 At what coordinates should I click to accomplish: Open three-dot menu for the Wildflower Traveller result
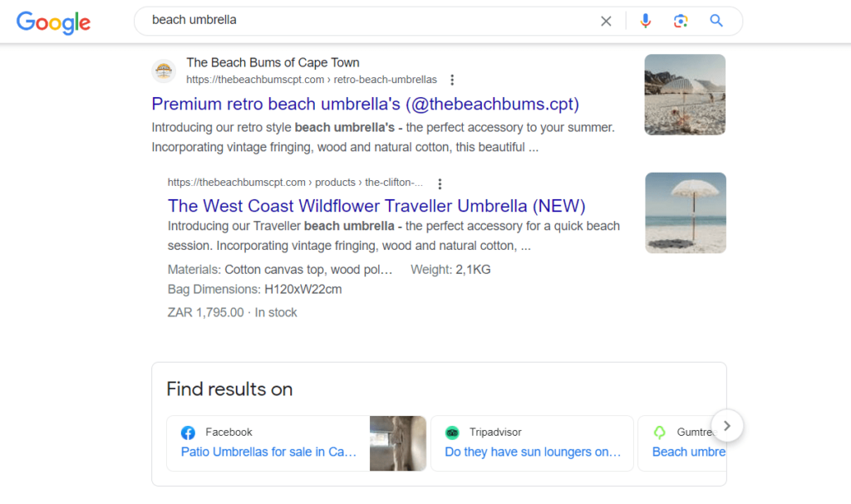[x=440, y=183]
